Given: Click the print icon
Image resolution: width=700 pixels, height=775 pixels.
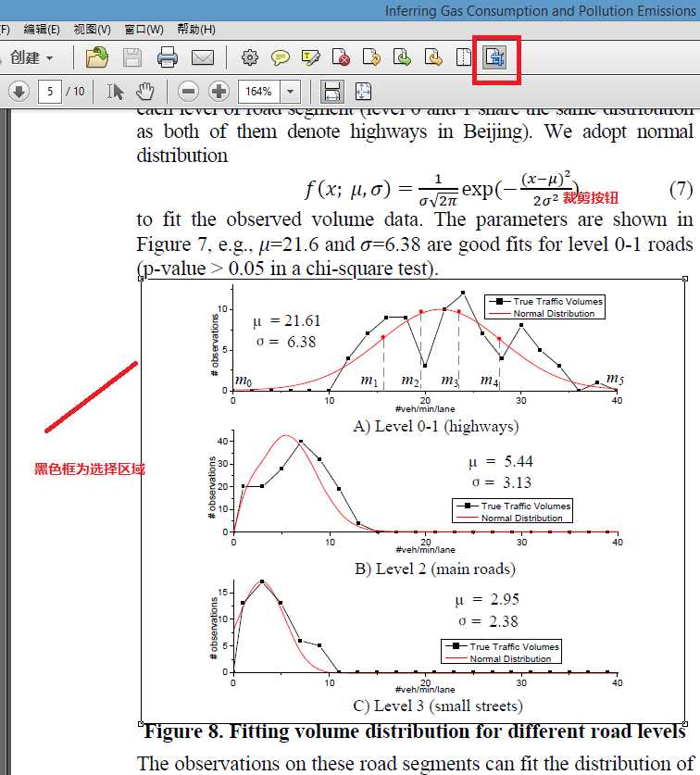Looking at the screenshot, I should pos(167,57).
